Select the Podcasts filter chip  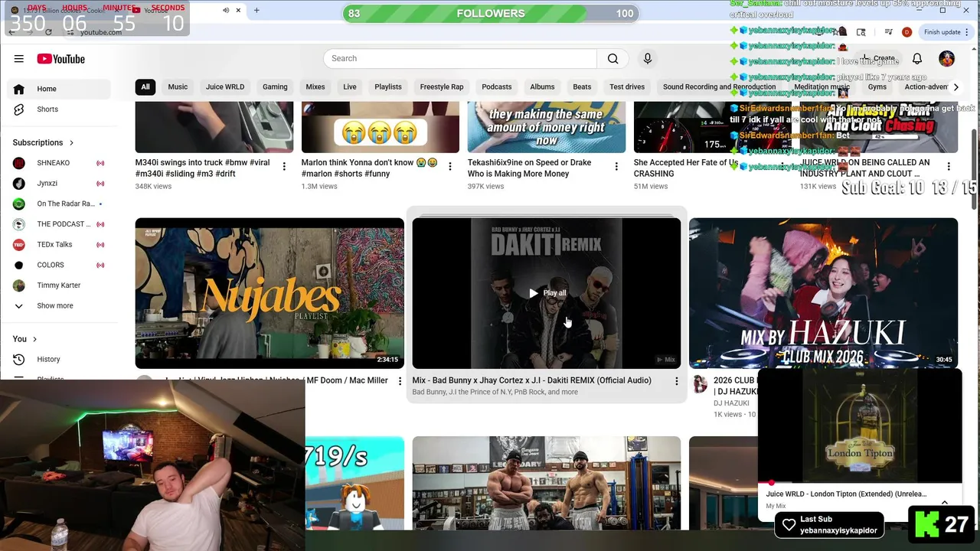tap(497, 87)
